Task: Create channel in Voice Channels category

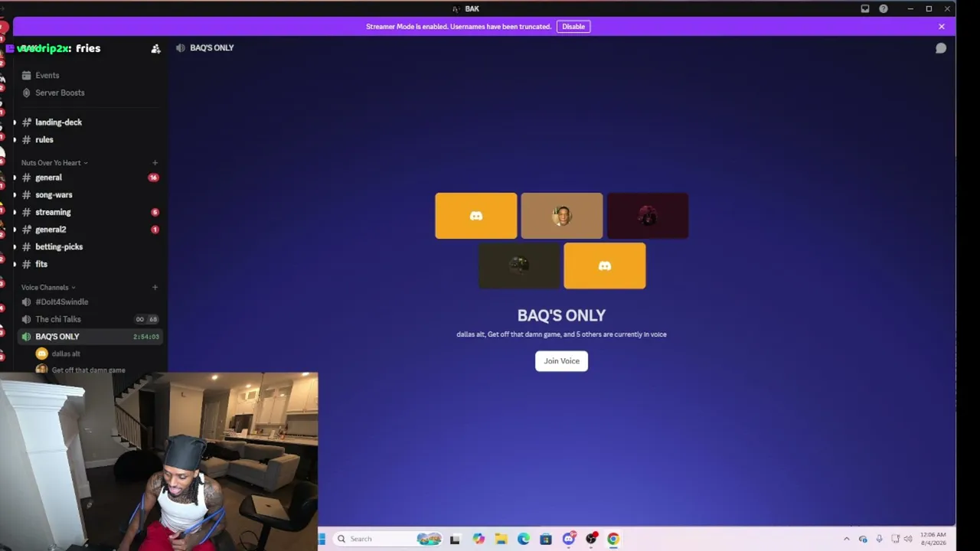Action: (x=155, y=288)
